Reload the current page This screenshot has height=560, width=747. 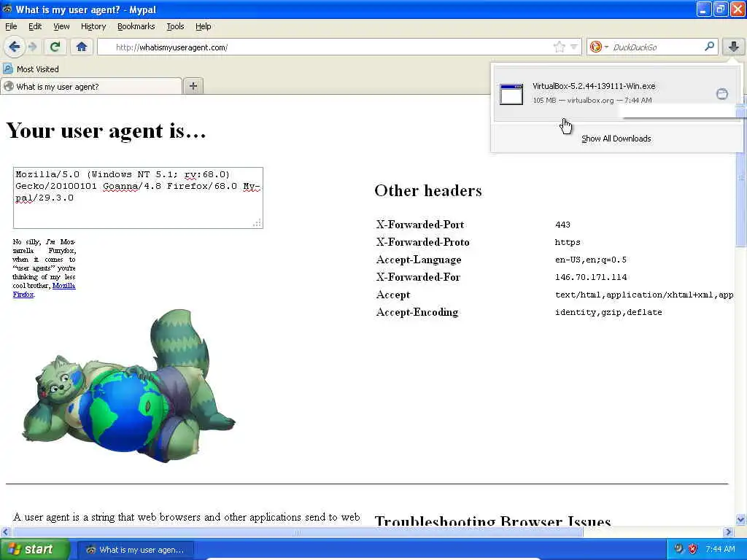(55, 47)
